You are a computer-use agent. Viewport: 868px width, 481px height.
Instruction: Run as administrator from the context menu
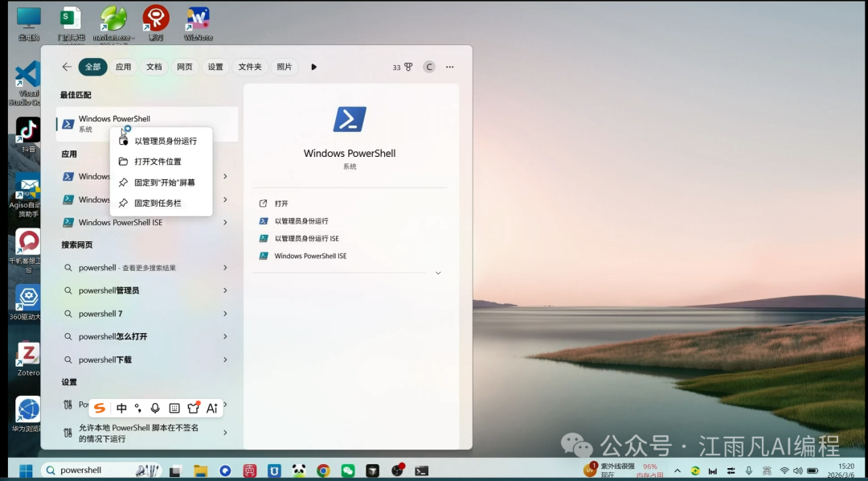pos(161,142)
